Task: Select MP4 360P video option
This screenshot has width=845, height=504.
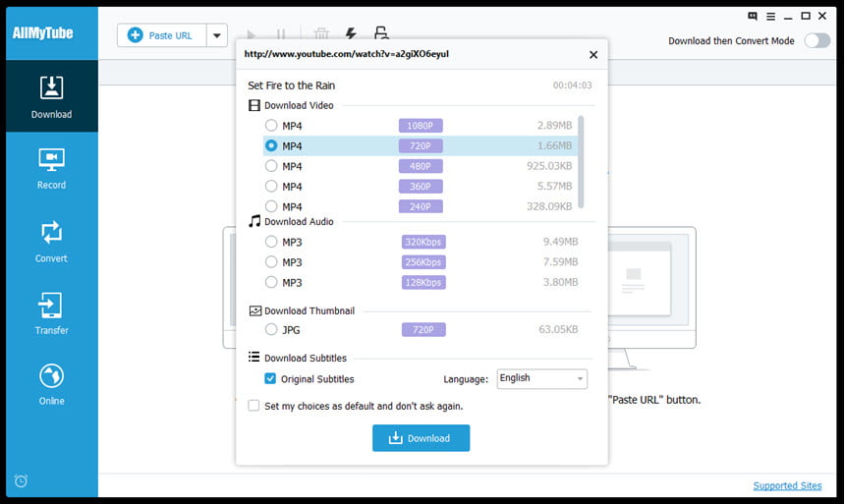Action: click(x=271, y=186)
